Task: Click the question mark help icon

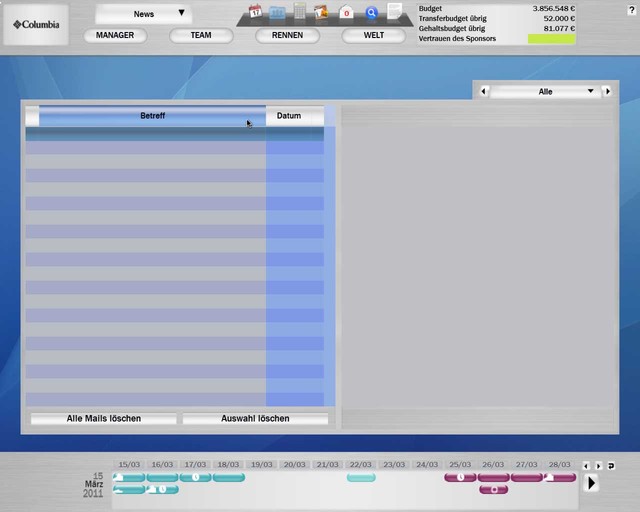Action: tap(631, 9)
